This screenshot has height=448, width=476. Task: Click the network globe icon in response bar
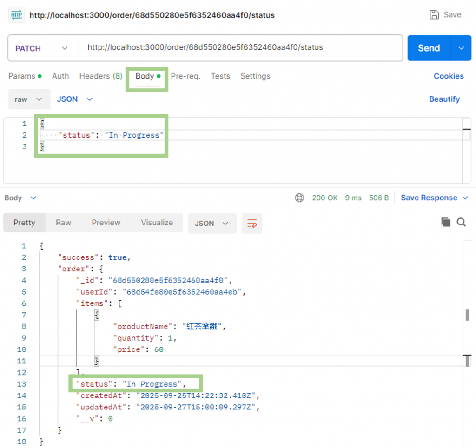point(299,198)
